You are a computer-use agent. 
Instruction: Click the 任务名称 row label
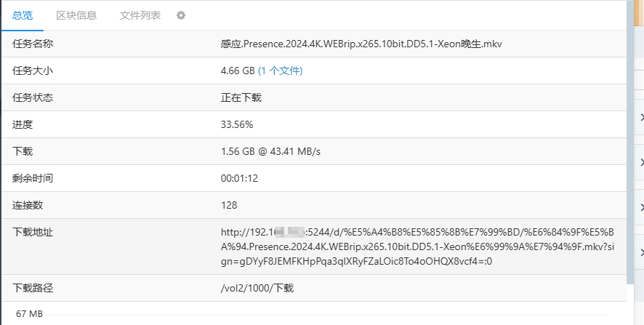point(33,44)
